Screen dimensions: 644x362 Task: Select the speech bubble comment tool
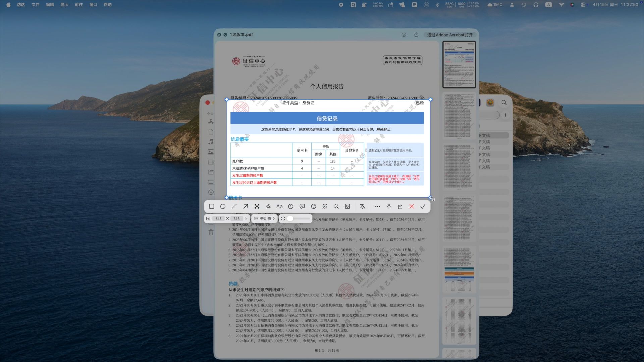(302, 206)
